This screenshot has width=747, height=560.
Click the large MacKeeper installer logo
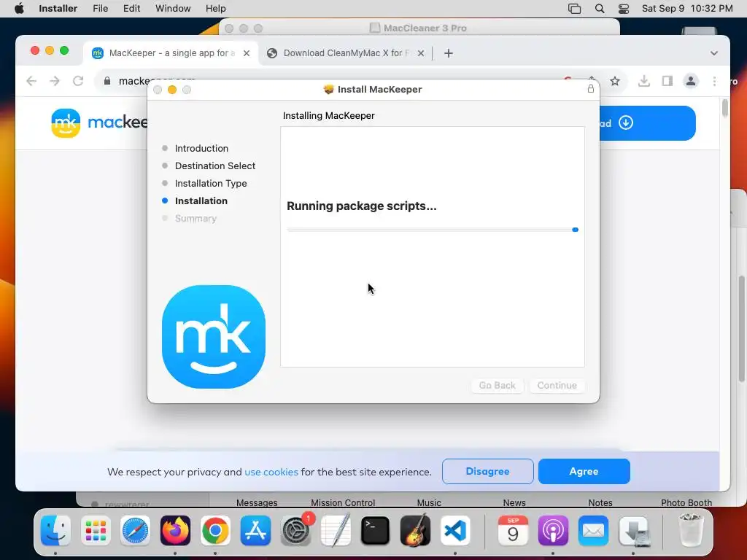coord(214,337)
